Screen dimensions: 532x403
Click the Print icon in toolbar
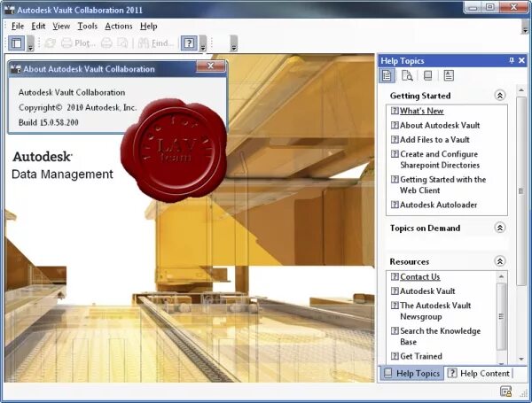point(106,43)
